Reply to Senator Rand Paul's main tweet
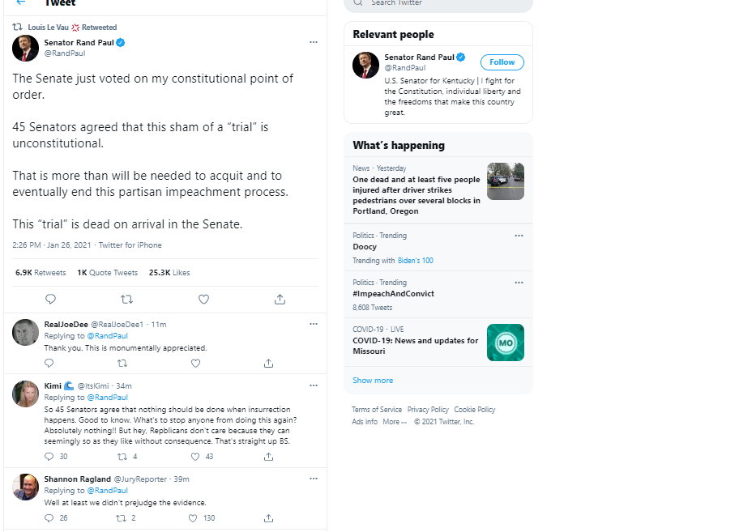This screenshot has height=532, width=756. (x=50, y=300)
